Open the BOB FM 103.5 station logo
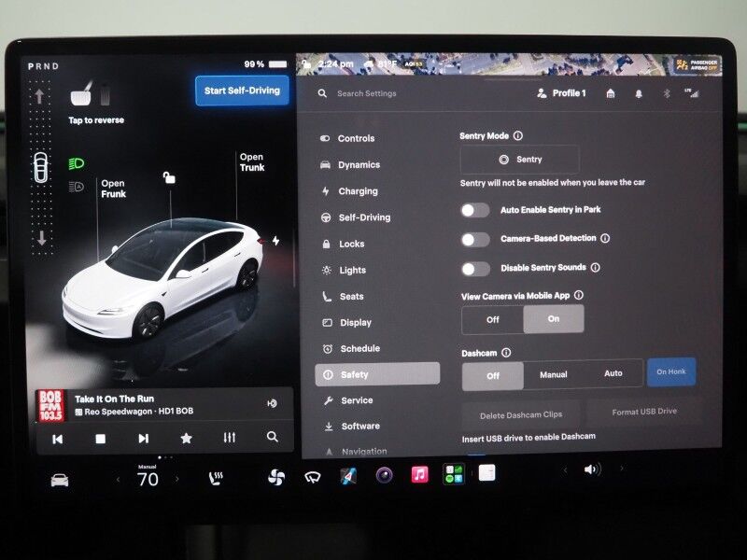747x560 pixels. click(50, 405)
